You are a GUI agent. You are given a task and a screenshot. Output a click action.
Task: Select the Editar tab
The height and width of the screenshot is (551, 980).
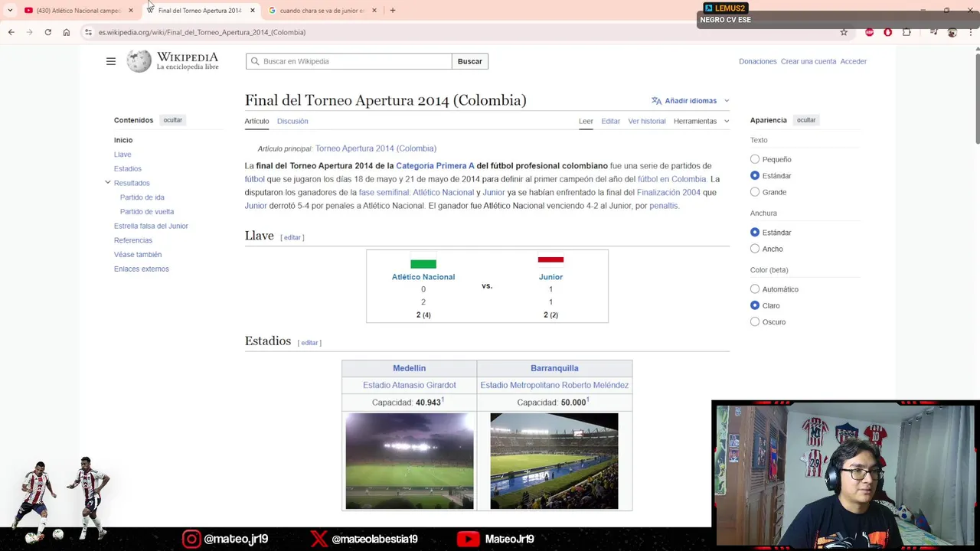[610, 121]
